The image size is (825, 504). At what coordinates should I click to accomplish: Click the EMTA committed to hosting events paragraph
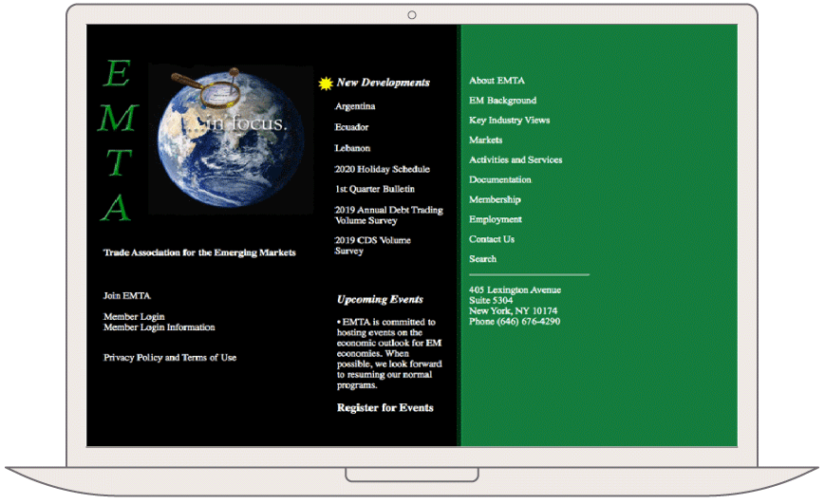(x=389, y=353)
